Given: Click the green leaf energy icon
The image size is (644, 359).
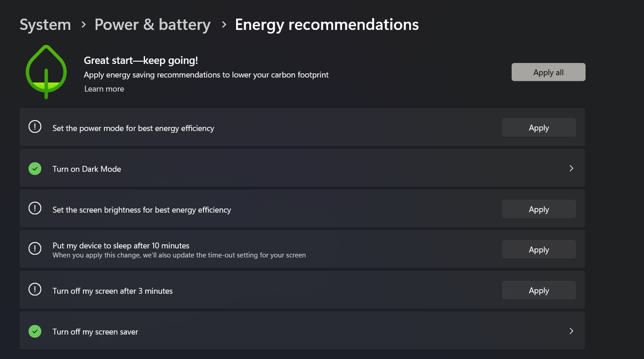Looking at the screenshot, I should point(46,72).
